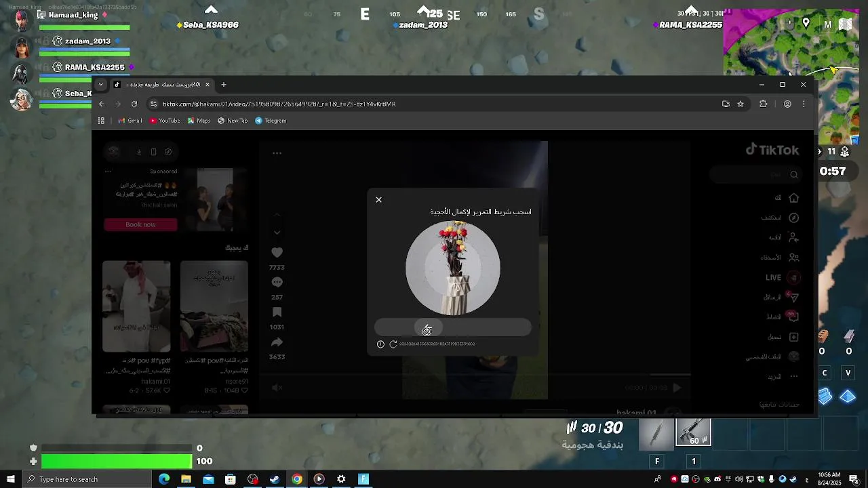Open recommended video by nsore91
868x488 pixels.
tap(214, 306)
